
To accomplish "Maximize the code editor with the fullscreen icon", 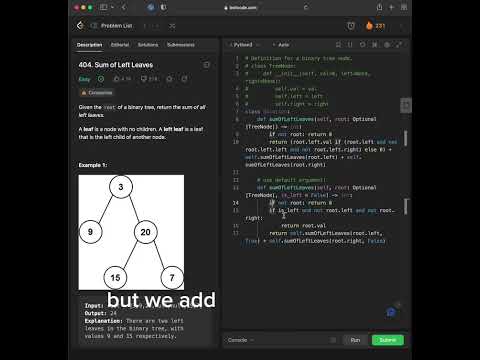I will coord(399,45).
